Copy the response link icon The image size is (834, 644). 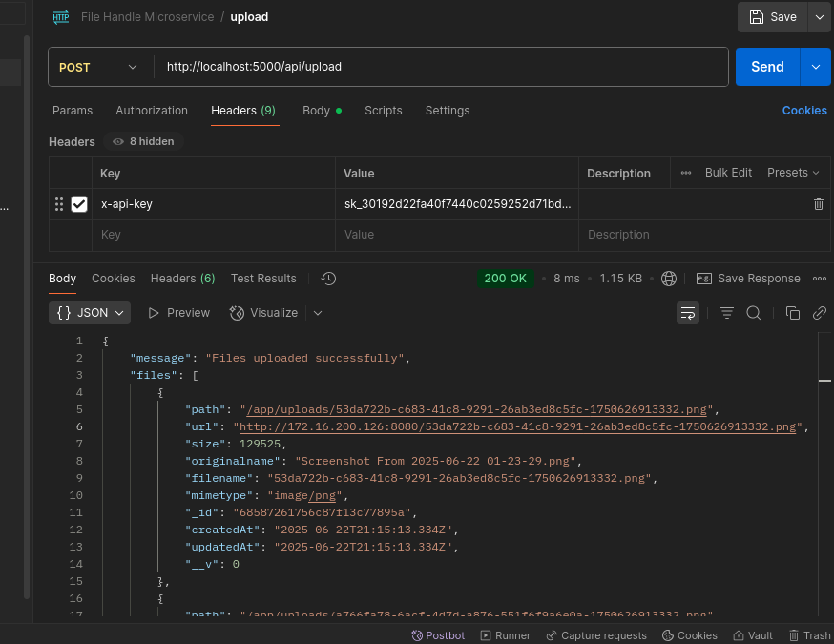[x=819, y=313]
